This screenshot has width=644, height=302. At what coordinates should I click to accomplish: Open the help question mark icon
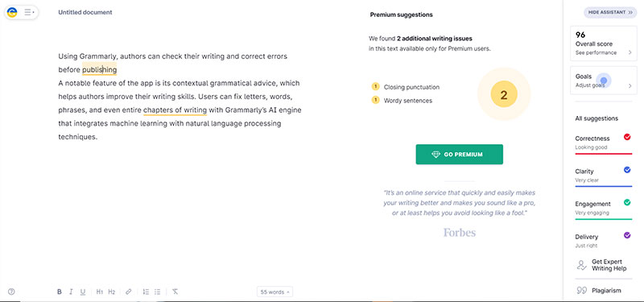(11, 292)
